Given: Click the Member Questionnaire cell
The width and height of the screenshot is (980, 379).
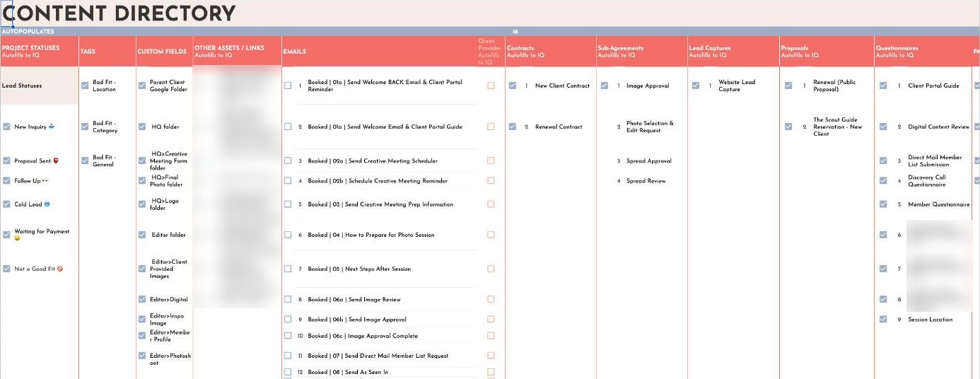Looking at the screenshot, I should click(939, 204).
